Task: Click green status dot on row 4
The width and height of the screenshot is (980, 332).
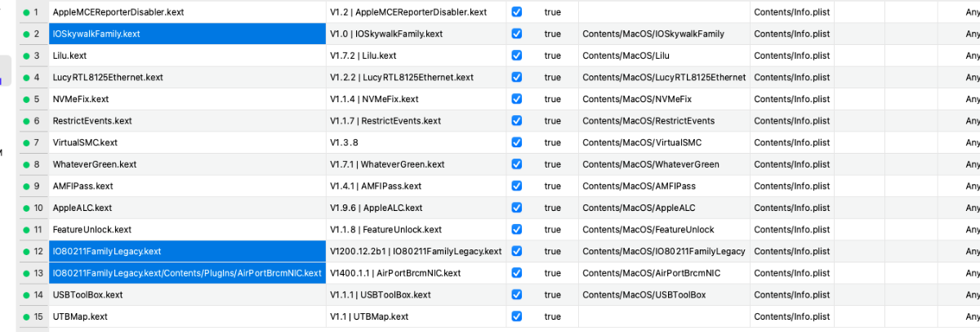Action: 27,78
